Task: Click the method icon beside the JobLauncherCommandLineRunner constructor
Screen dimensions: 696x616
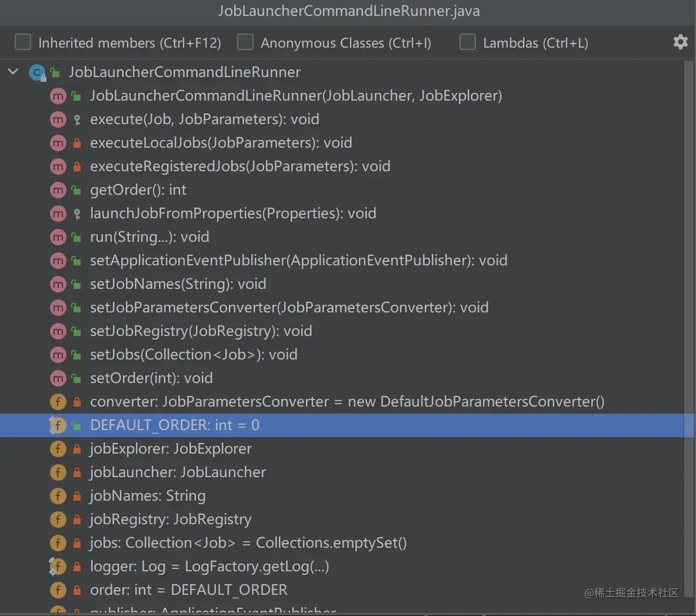Action: (58, 96)
